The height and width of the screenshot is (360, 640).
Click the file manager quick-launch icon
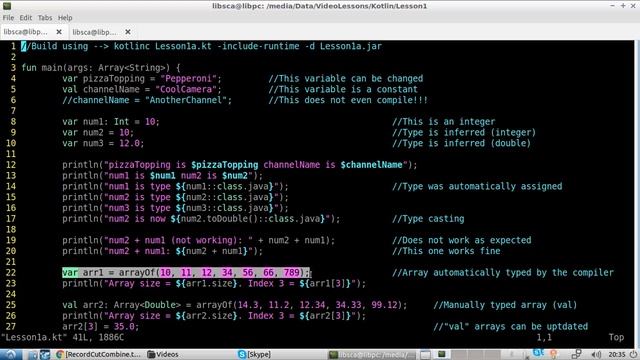click(34, 355)
